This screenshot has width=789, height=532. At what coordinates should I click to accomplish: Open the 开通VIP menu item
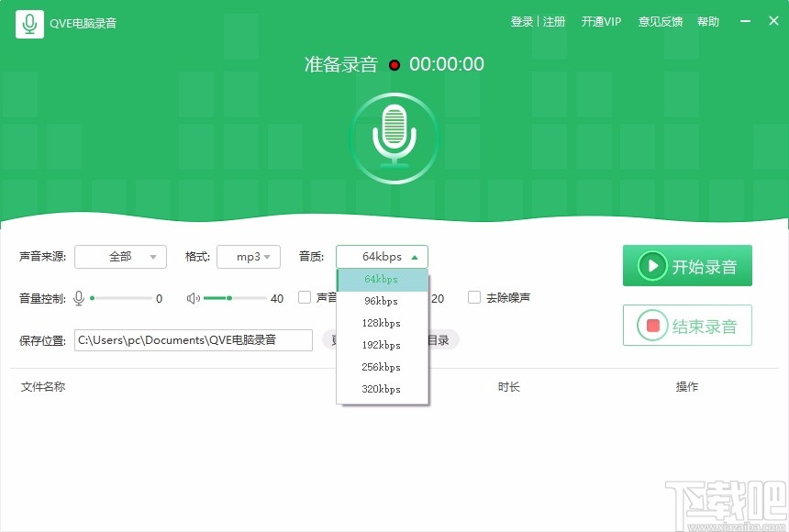click(601, 21)
